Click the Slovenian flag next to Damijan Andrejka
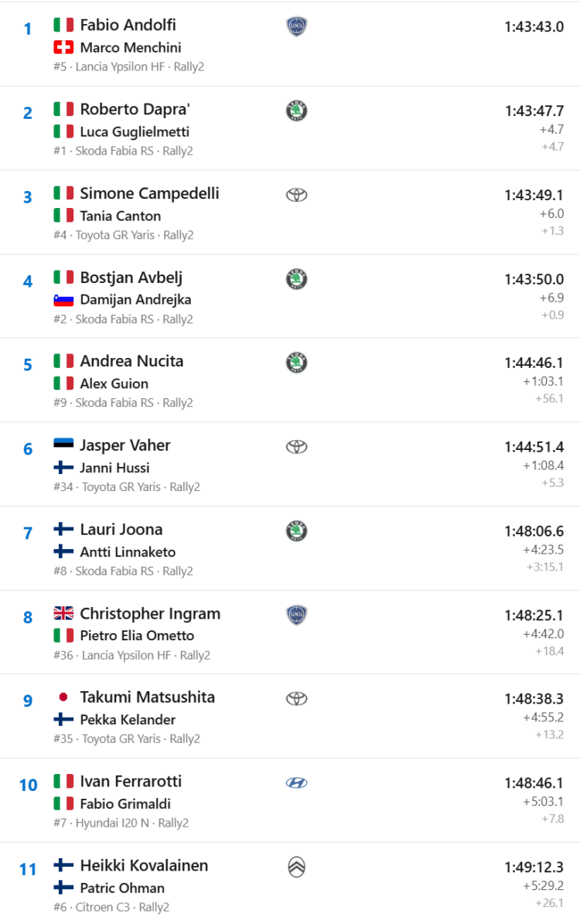 tap(63, 300)
